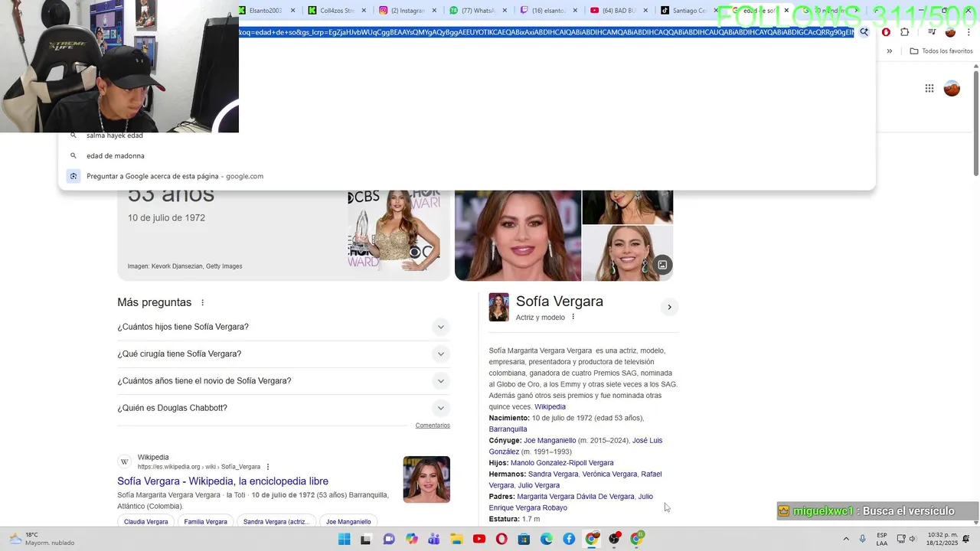Open the Barranquilla birthplace link

point(508,429)
